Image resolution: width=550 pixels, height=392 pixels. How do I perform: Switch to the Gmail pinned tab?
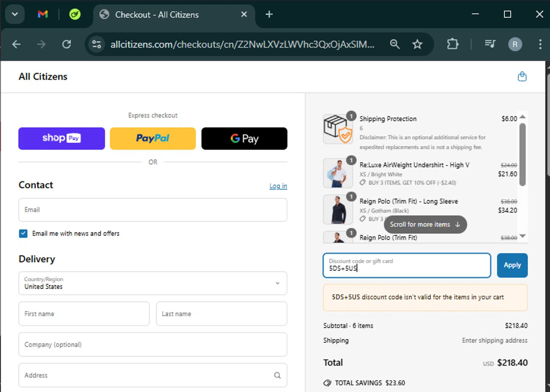pos(43,14)
